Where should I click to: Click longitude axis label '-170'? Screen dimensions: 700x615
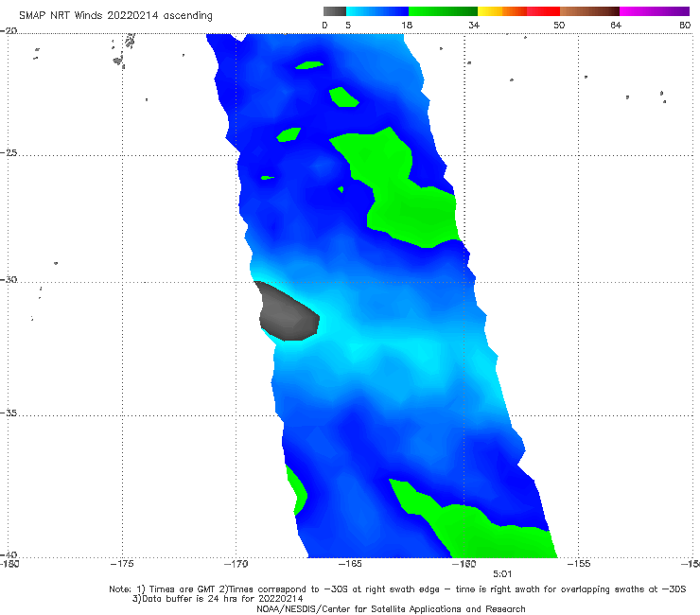pos(236,564)
